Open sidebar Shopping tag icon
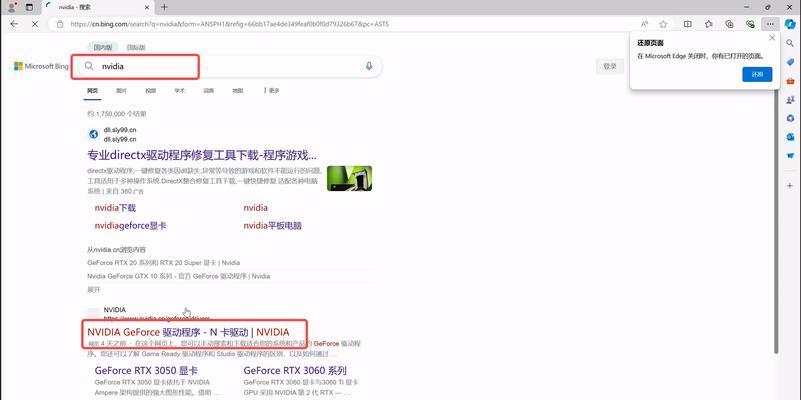Screen dimensions: 801x400 pos(790,62)
